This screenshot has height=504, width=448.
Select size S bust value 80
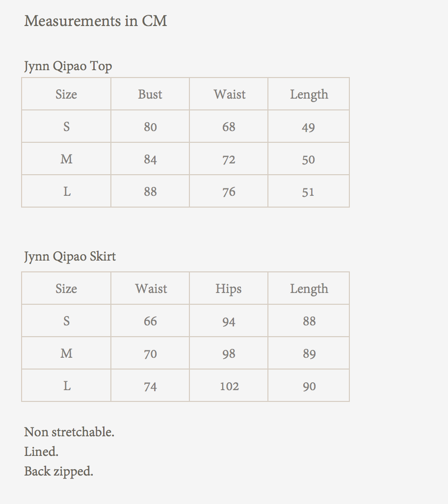coord(150,127)
